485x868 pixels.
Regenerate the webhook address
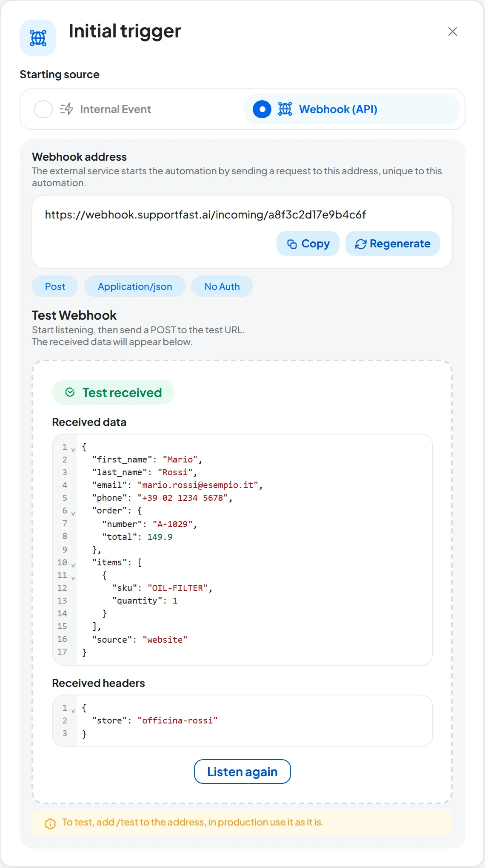click(393, 244)
